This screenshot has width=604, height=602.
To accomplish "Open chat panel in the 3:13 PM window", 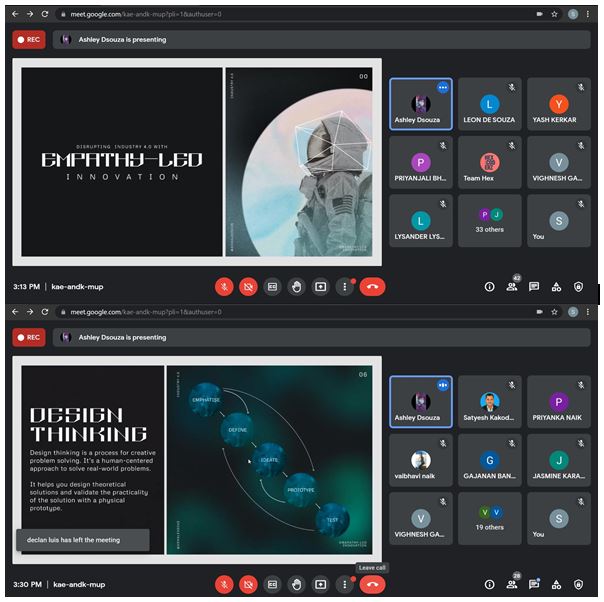I will (x=534, y=287).
